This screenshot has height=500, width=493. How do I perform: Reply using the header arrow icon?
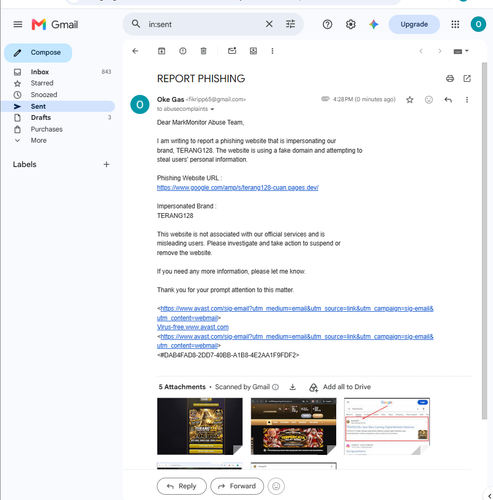[448, 100]
